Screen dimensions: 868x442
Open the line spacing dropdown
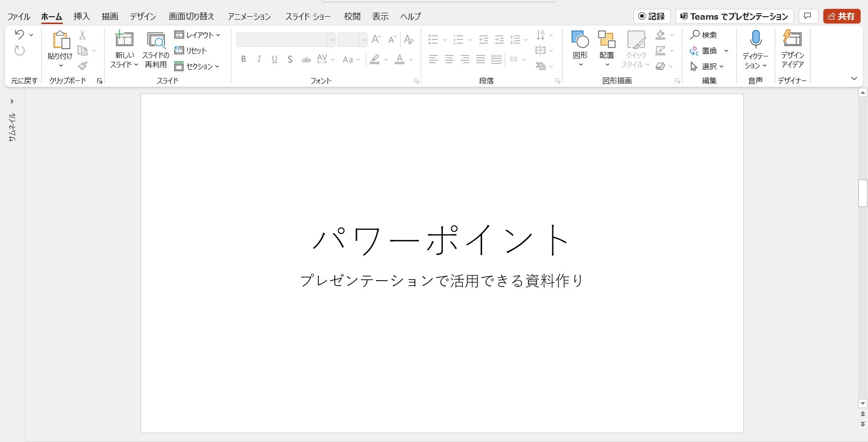[x=518, y=39]
